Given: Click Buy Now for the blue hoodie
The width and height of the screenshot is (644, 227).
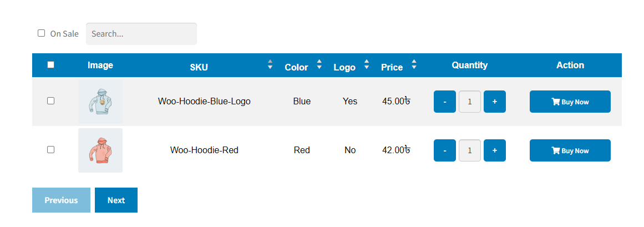Looking at the screenshot, I should click(570, 102).
